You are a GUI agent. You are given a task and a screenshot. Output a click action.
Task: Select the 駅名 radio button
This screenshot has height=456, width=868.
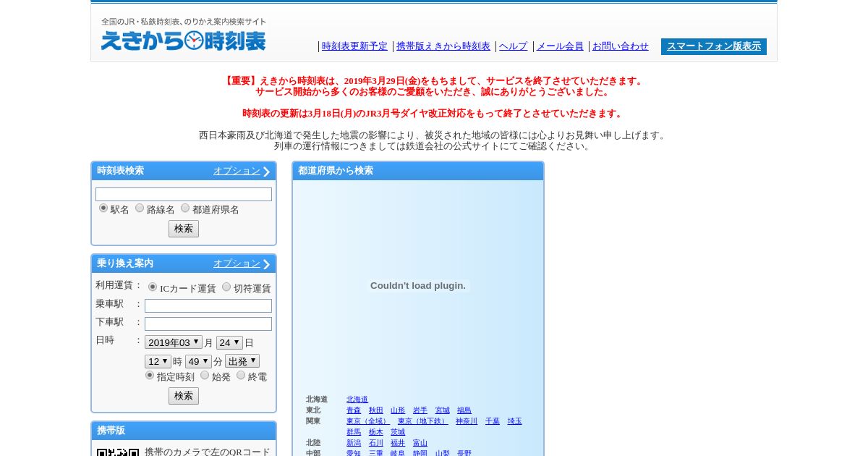pyautogui.click(x=103, y=208)
